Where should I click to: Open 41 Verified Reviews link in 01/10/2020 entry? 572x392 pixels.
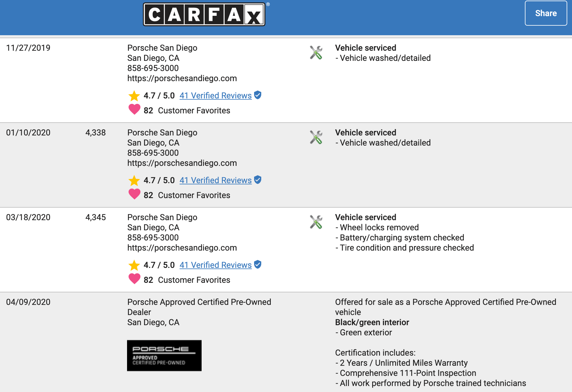click(216, 180)
